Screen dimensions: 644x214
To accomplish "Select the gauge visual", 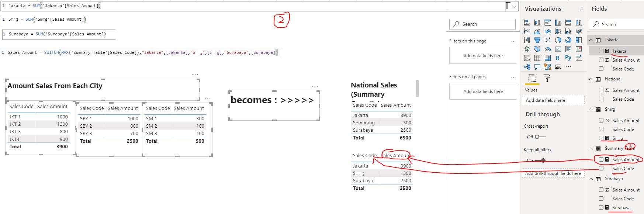I will [x=548, y=49].
